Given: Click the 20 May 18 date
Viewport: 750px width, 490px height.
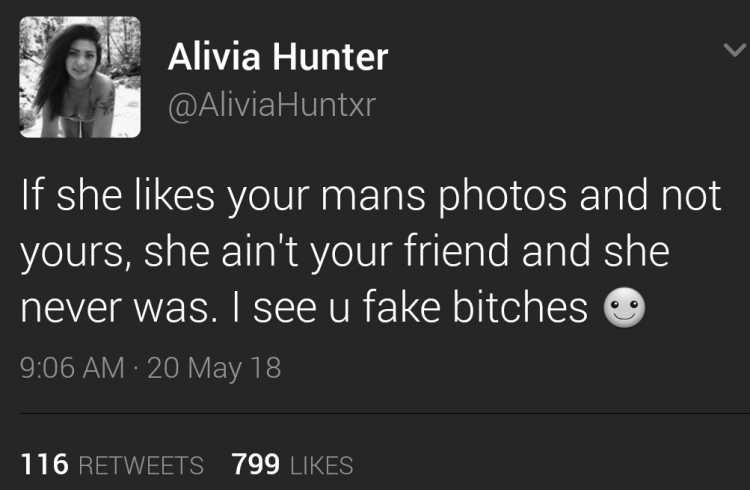Looking at the screenshot, I should [x=214, y=368].
